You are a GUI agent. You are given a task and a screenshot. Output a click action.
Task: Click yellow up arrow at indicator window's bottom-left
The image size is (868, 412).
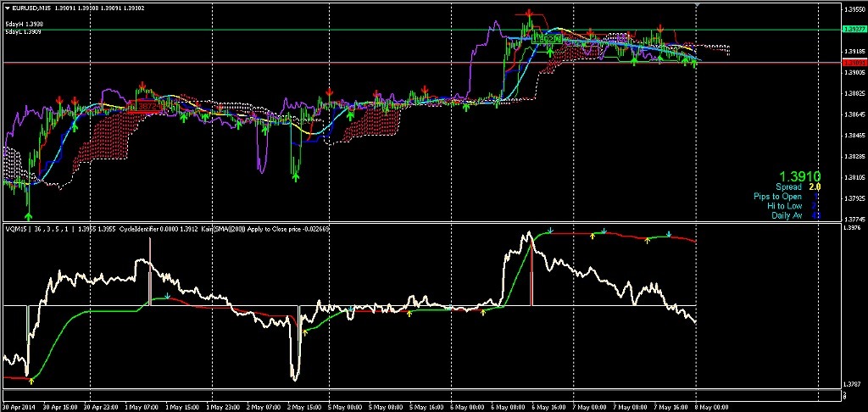pos(31,381)
